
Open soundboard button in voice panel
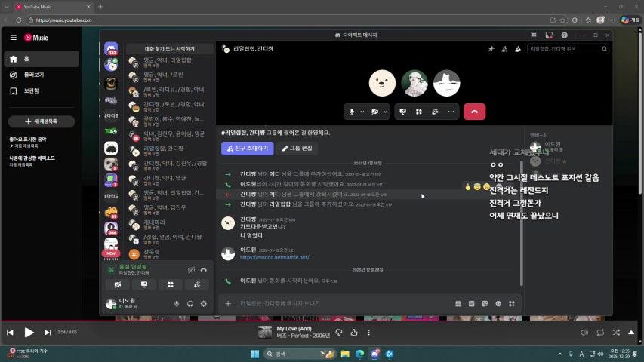pyautogui.click(x=197, y=284)
